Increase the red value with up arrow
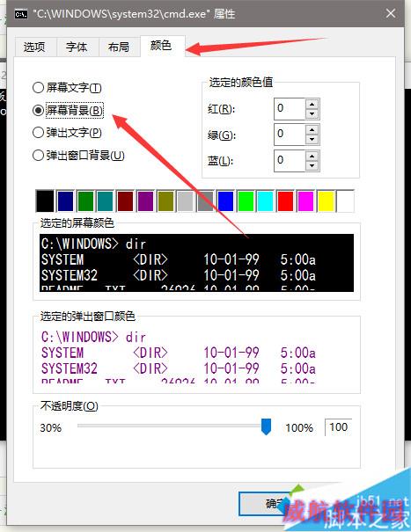The height and width of the screenshot is (532, 411). click(312, 104)
